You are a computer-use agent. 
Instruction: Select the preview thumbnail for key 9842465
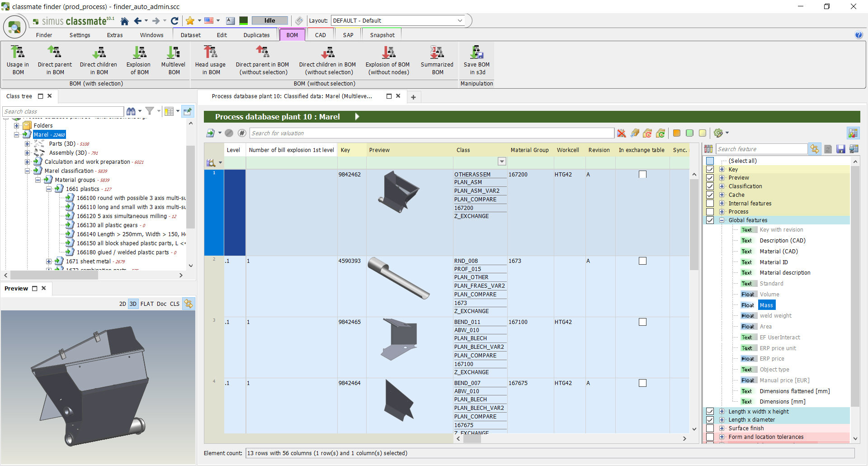click(x=399, y=339)
